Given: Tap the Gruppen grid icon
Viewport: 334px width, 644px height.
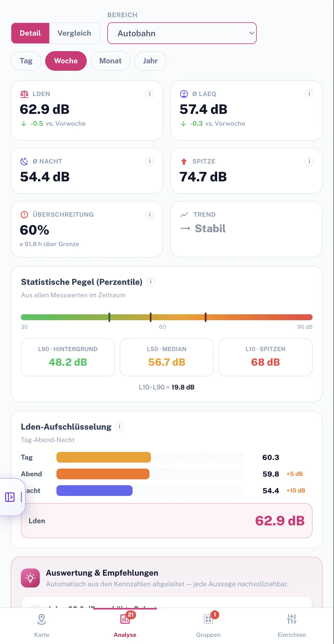Looking at the screenshot, I should point(208,619).
